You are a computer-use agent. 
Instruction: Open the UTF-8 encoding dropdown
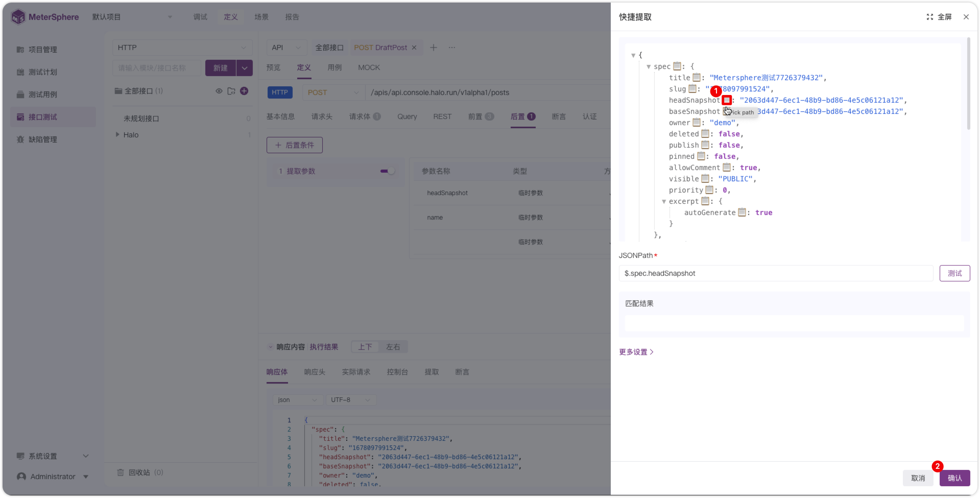coord(351,400)
